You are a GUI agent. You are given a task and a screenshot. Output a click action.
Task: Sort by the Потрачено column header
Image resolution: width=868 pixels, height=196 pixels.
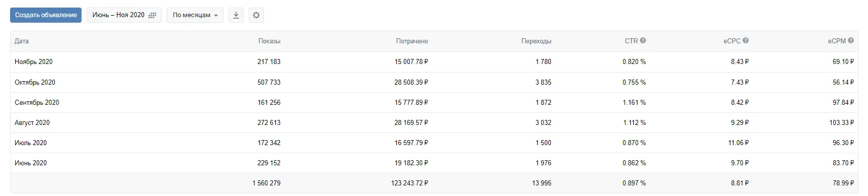[x=412, y=41]
